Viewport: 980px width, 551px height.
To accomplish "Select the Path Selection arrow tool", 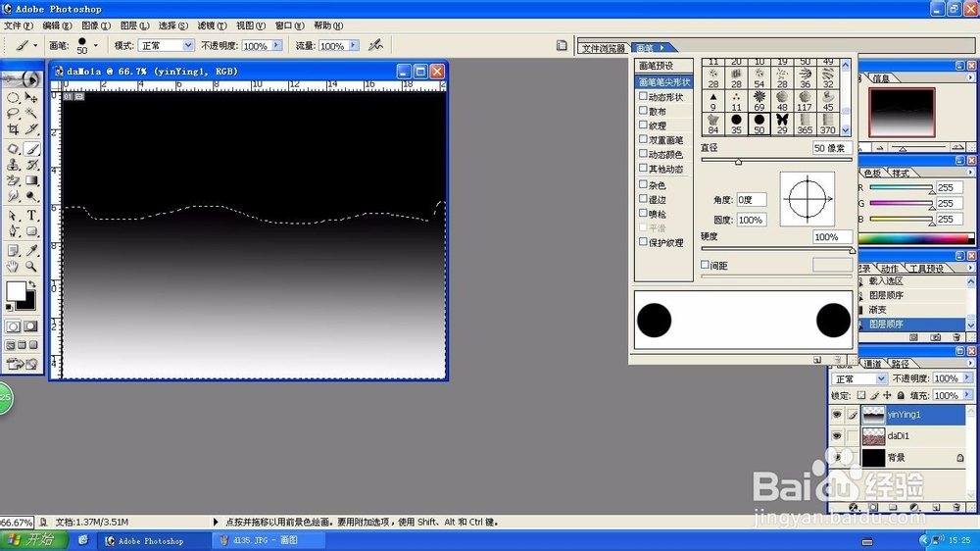I will [x=13, y=216].
